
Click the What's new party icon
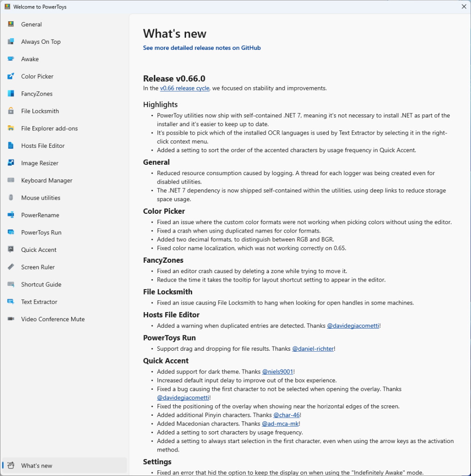click(x=11, y=465)
